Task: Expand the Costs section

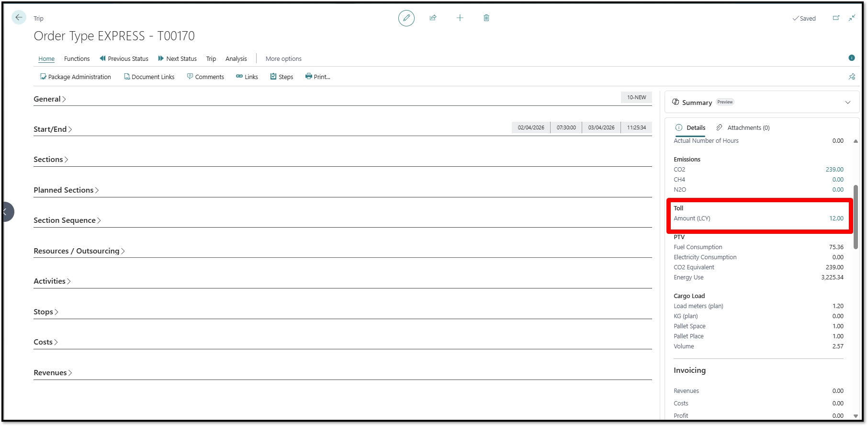Action: pos(45,342)
